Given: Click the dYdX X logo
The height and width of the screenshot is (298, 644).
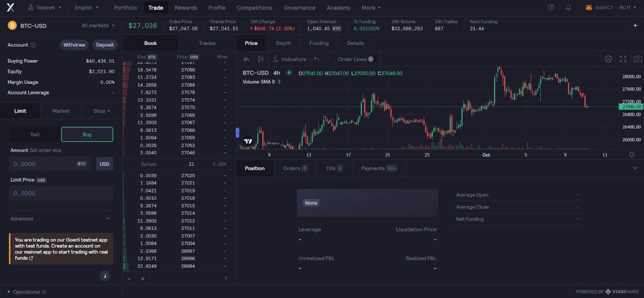Looking at the screenshot, I should pos(11,8).
